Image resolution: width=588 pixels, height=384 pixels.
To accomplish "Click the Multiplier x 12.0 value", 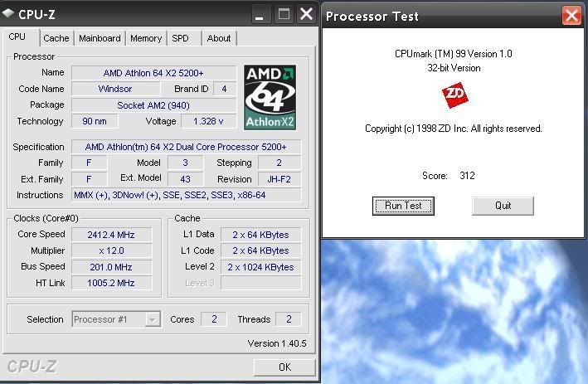I will (x=111, y=250).
